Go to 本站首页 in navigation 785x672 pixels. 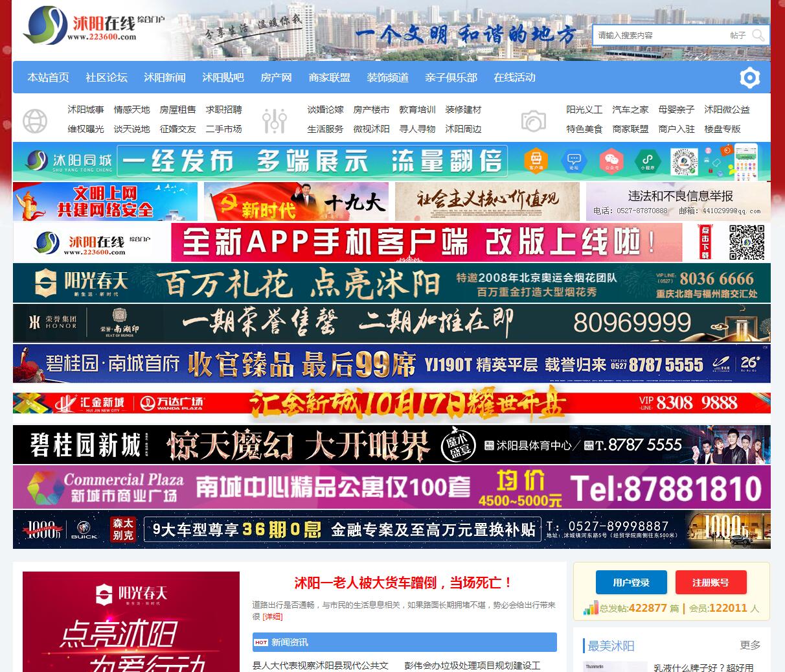tap(48, 77)
